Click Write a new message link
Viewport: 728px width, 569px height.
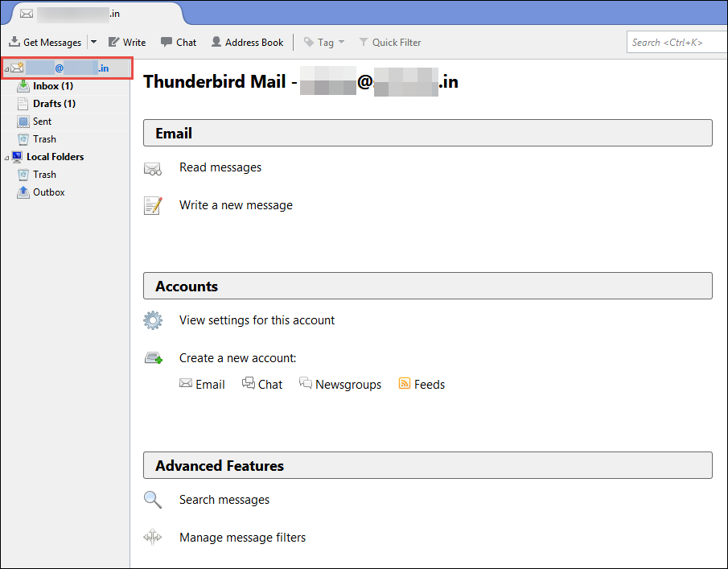click(236, 205)
